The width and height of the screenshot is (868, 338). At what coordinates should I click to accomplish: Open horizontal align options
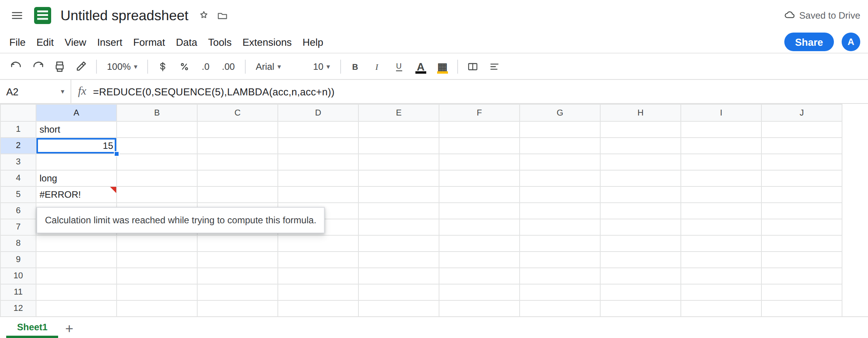[x=494, y=67]
